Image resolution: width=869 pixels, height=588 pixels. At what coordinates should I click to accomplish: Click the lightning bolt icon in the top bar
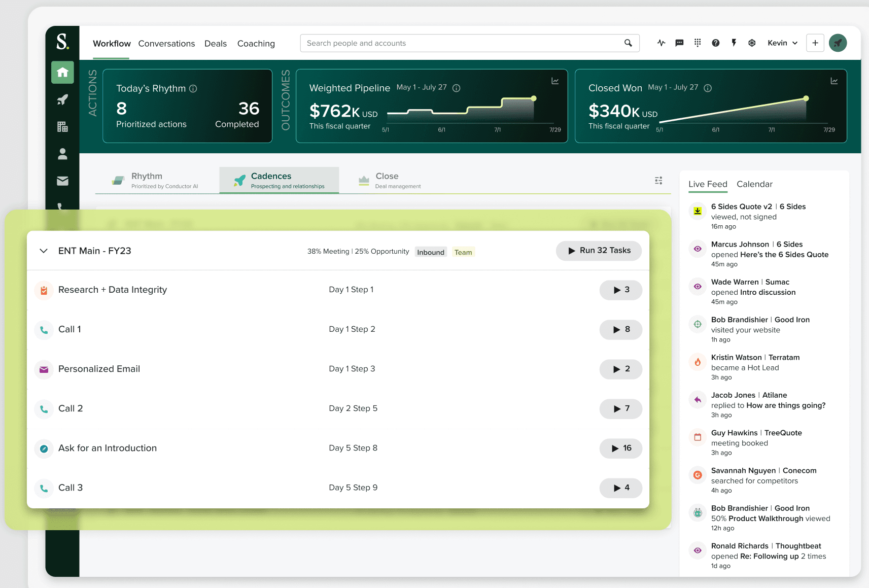pos(734,43)
